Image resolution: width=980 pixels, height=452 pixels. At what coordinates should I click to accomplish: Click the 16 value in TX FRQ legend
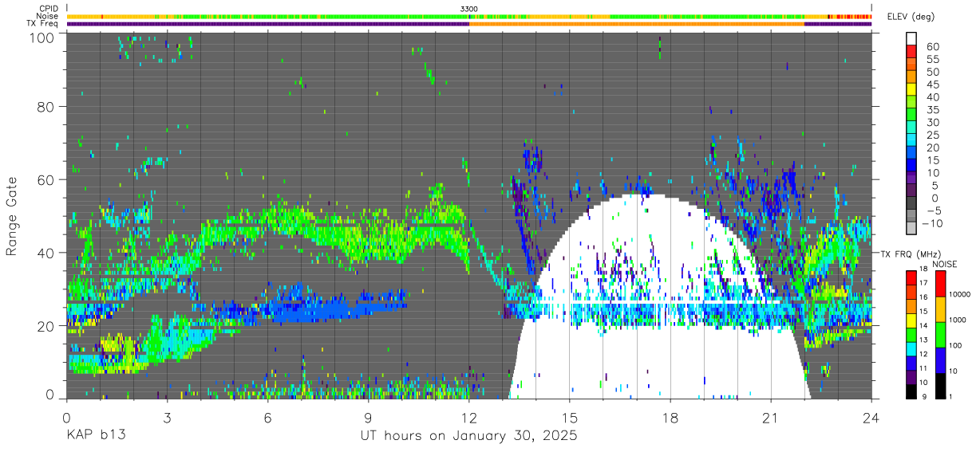click(923, 297)
